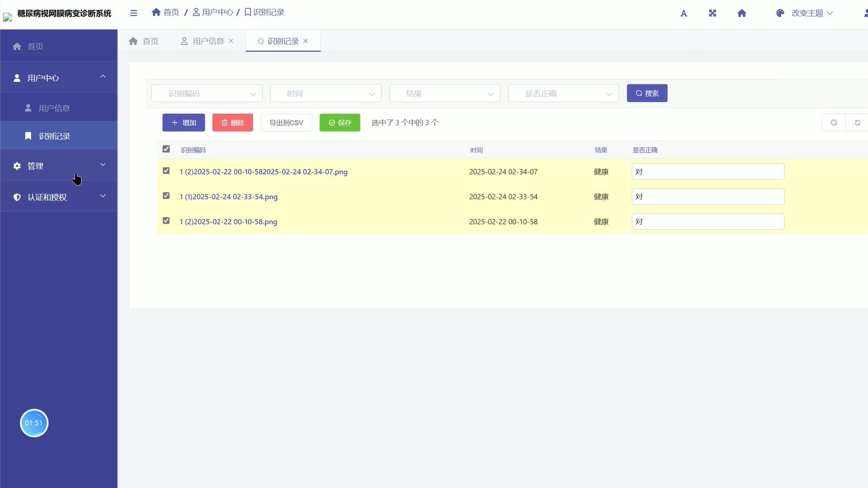Click the hamburger menu collapse icon
Image resolution: width=868 pixels, height=488 pixels.
click(x=134, y=13)
